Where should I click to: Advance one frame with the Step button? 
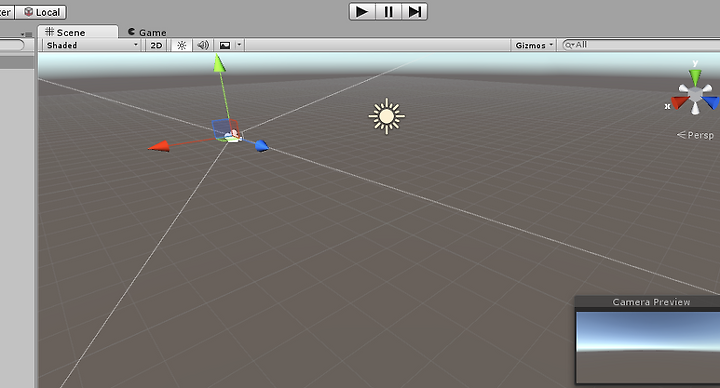pyautogui.click(x=415, y=11)
